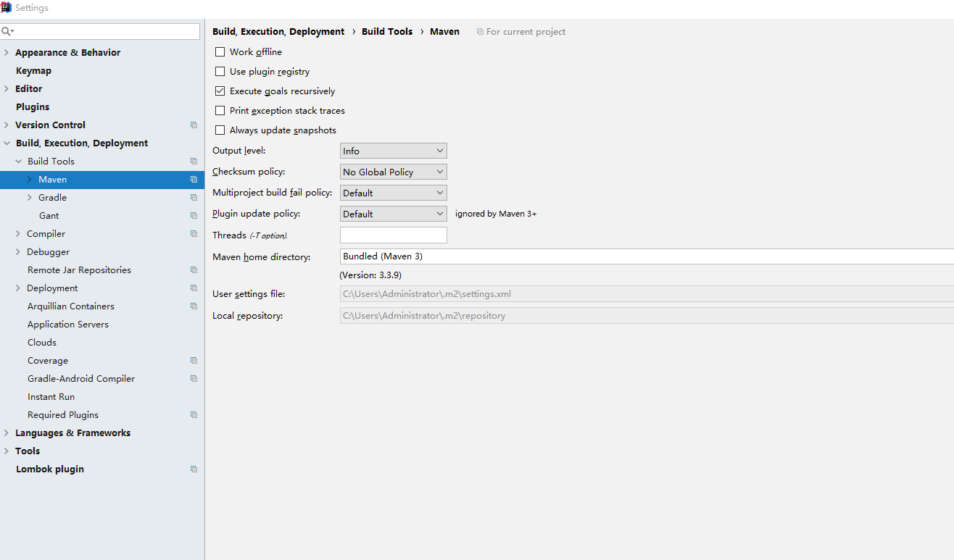Click the search magnifier icon in settings

coord(7,32)
